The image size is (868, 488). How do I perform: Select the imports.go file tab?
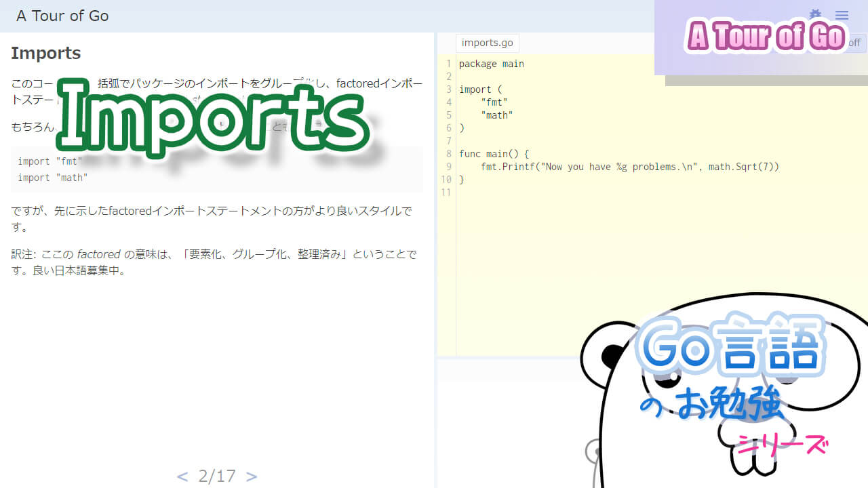[x=487, y=43]
